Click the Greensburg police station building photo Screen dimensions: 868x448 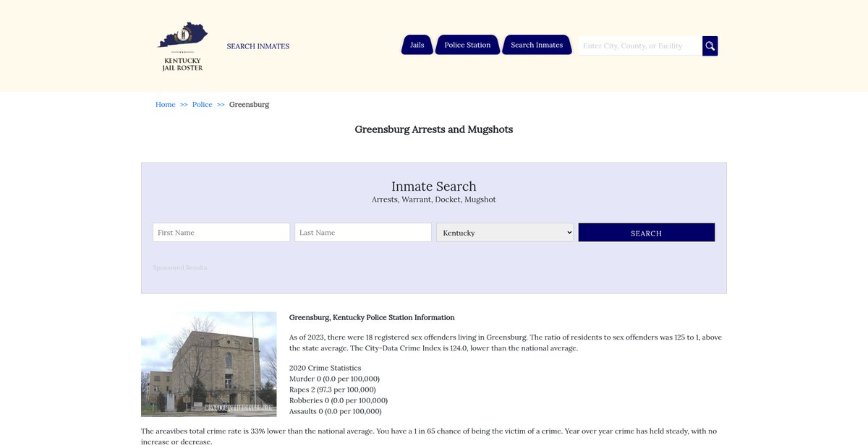(x=209, y=364)
